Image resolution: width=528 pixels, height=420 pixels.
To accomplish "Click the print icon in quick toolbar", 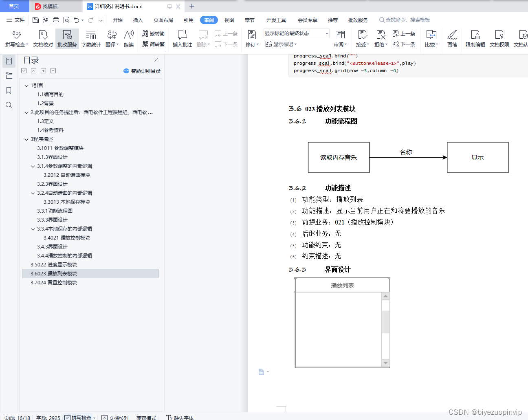I will [56, 20].
